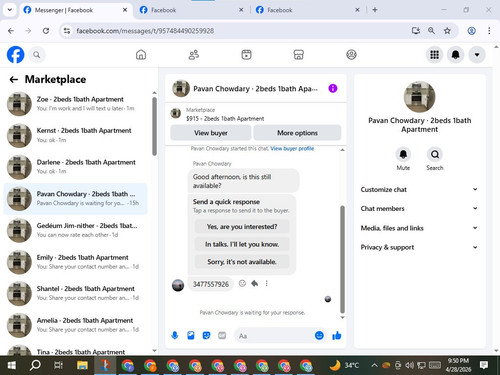Open Kernst - 2beds 1bath Apartment chat
This screenshot has width=500, height=375.
[x=76, y=135]
